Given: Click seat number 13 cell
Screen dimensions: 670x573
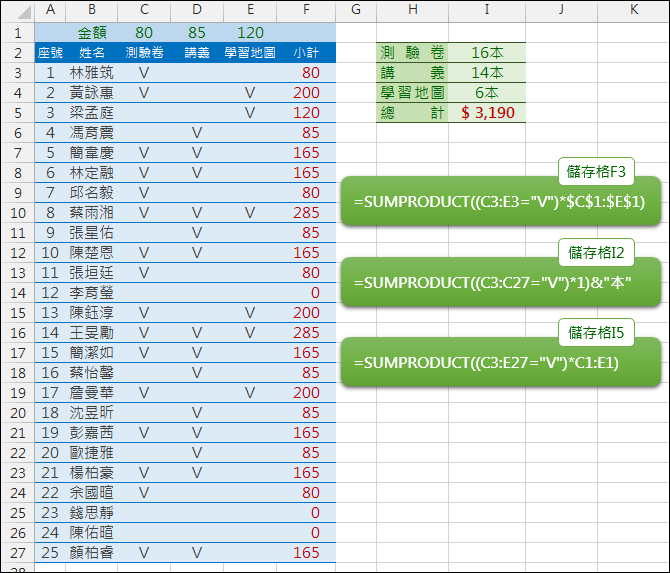Looking at the screenshot, I should [50, 313].
